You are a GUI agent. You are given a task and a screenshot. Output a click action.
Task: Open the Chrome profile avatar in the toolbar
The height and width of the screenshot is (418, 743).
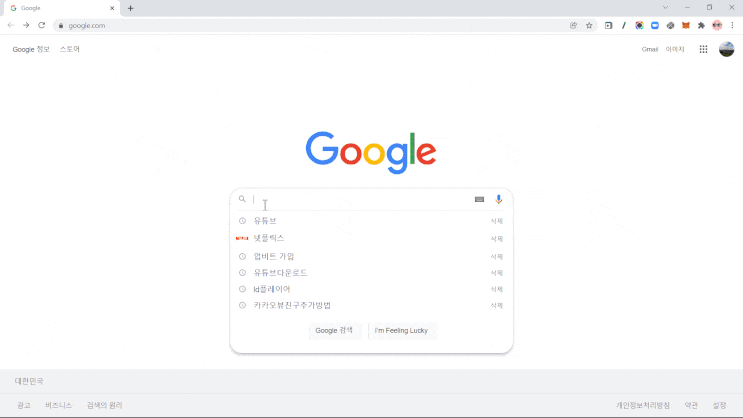tap(717, 26)
